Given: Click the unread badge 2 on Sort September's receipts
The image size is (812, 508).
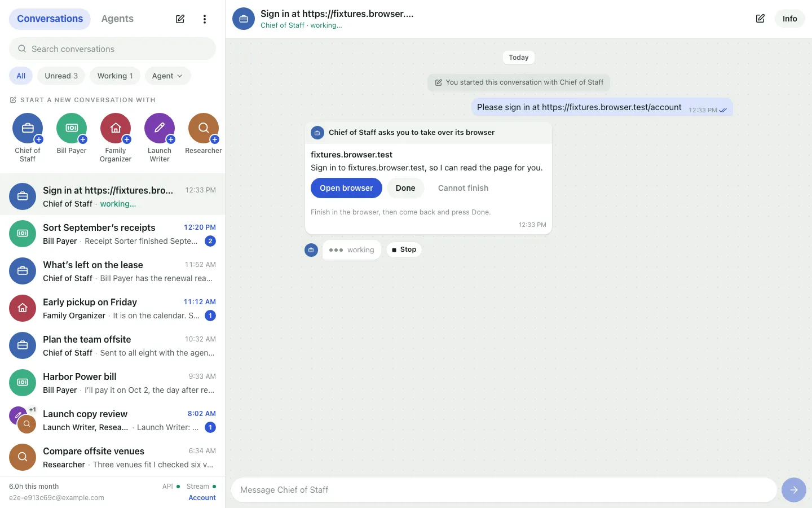Looking at the screenshot, I should point(210,241).
